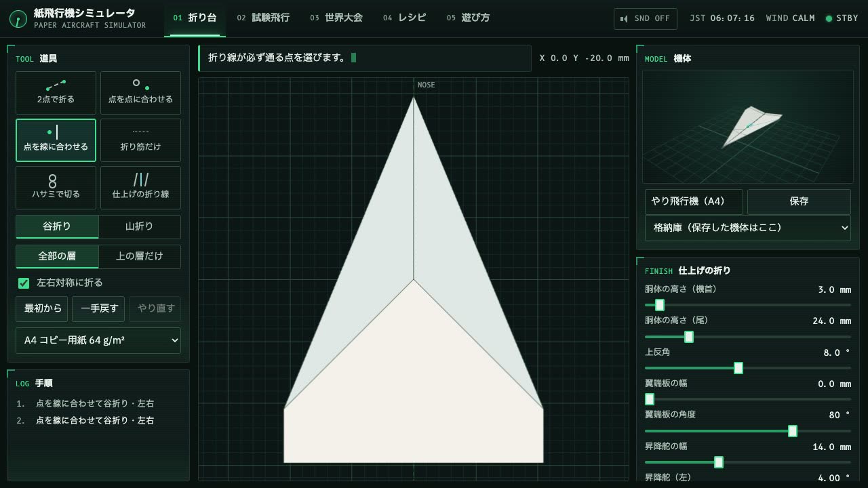868x488 pixels.
Task: Click the 一手戻す undo button
Action: tap(99, 308)
